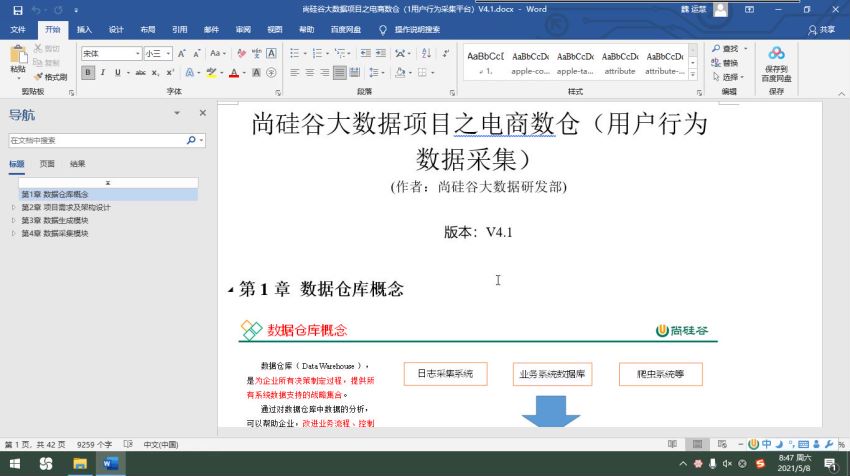Apply the attribute style from gallery
Image resolution: width=850 pixels, height=476 pixels.
(620, 63)
